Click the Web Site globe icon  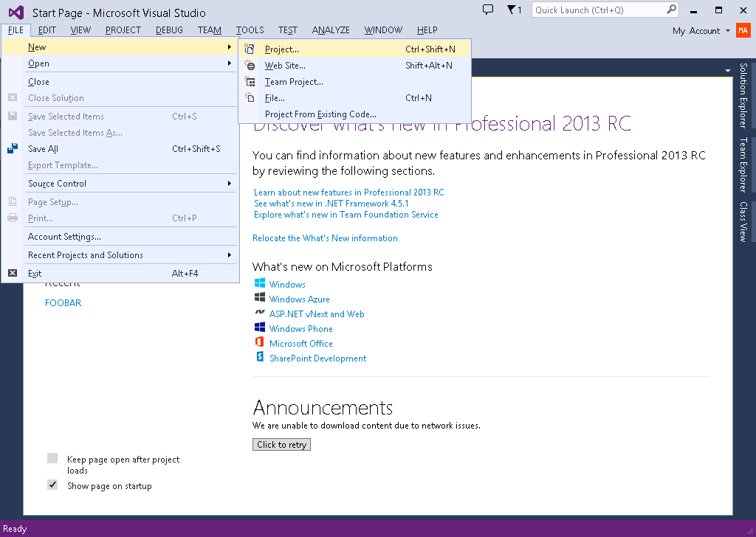click(x=250, y=65)
